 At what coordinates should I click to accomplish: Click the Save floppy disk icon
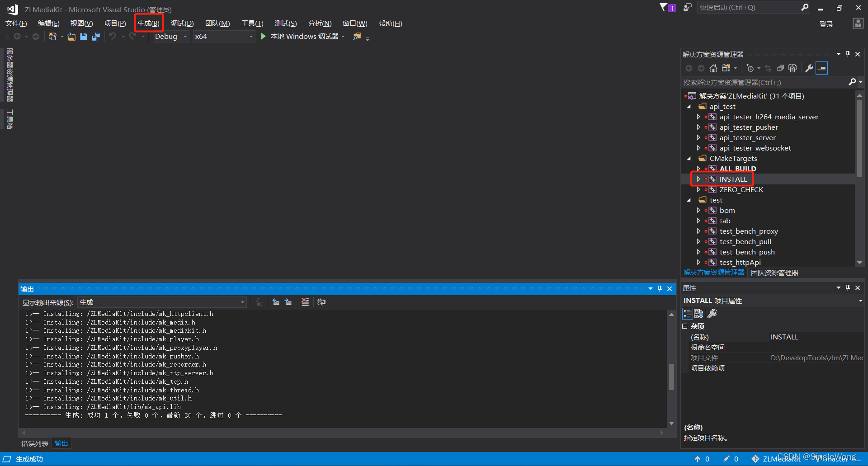click(84, 37)
